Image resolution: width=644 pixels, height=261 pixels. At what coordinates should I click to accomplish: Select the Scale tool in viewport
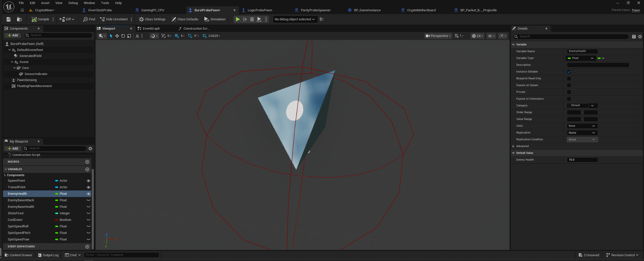[129, 36]
